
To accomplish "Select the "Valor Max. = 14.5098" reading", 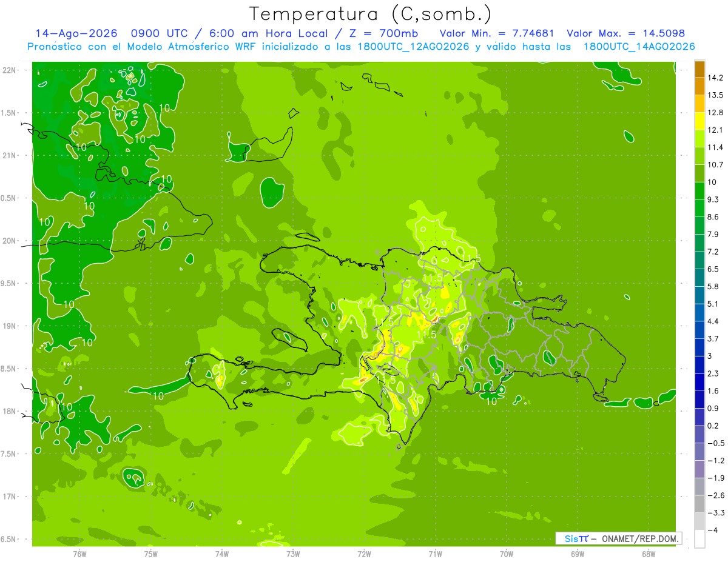I will (x=625, y=33).
